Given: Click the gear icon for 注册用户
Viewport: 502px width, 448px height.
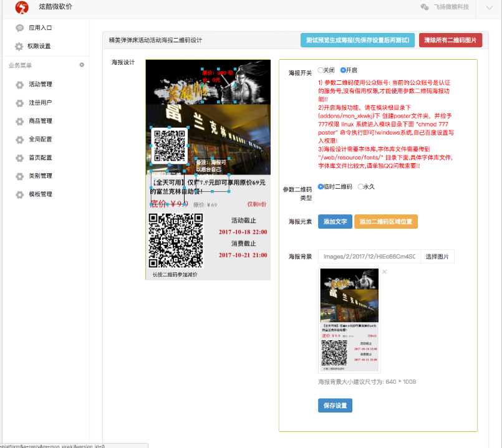Looking at the screenshot, I should tap(20, 103).
